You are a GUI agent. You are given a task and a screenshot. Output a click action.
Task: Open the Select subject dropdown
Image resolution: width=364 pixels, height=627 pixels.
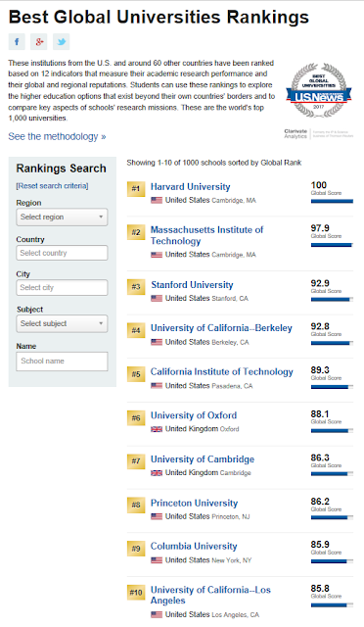pyautogui.click(x=62, y=323)
